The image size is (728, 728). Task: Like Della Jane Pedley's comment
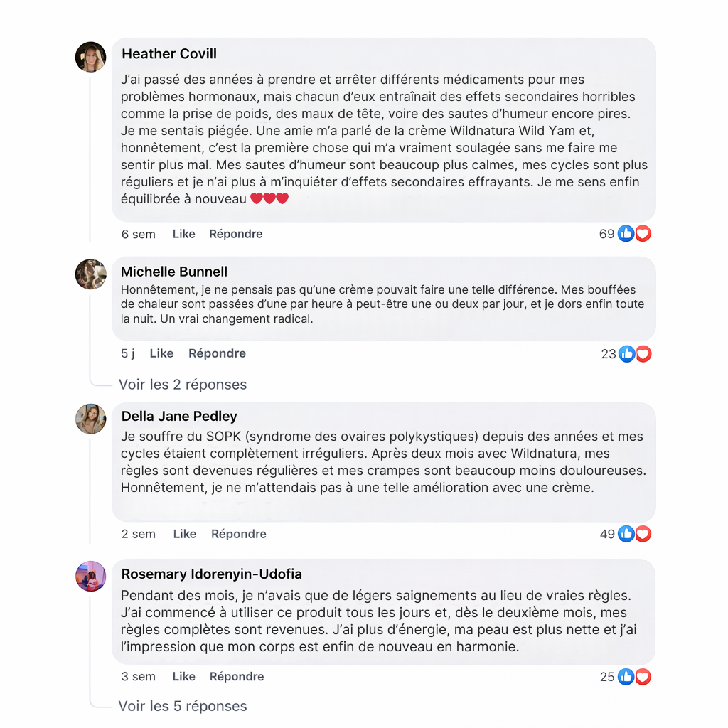(x=184, y=534)
